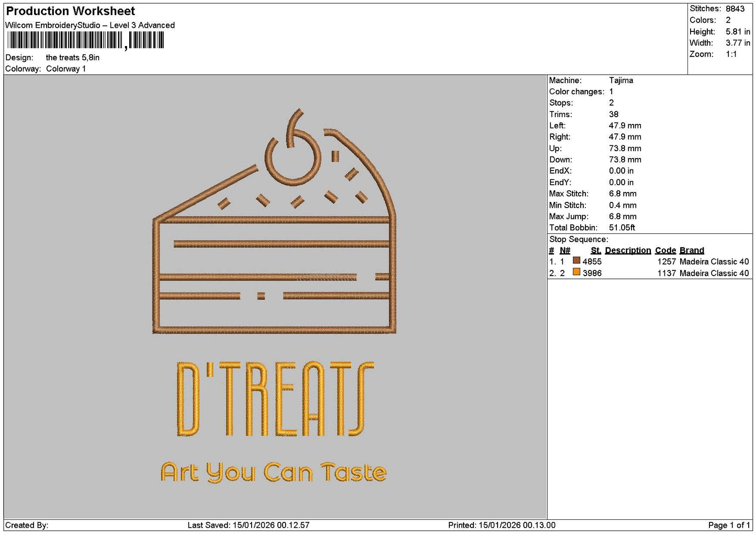The width and height of the screenshot is (756, 534).
Task: Click the D'TREATS embroidered lettering
Action: [x=275, y=399]
